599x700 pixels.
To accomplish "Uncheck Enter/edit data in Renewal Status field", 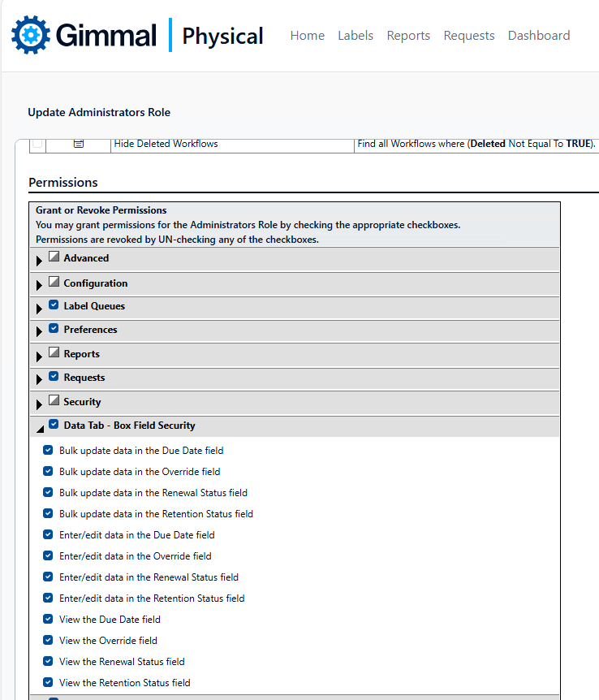I will [x=48, y=577].
